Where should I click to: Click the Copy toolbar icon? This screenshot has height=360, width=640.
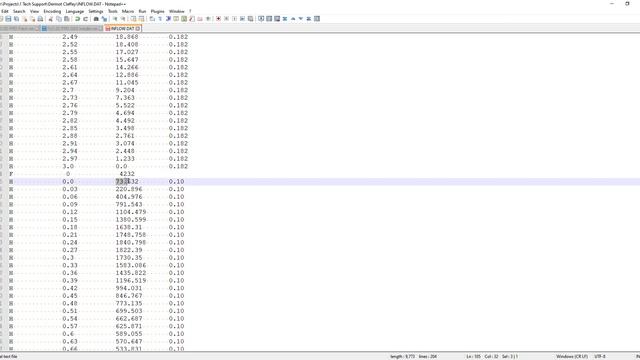pos(59,19)
